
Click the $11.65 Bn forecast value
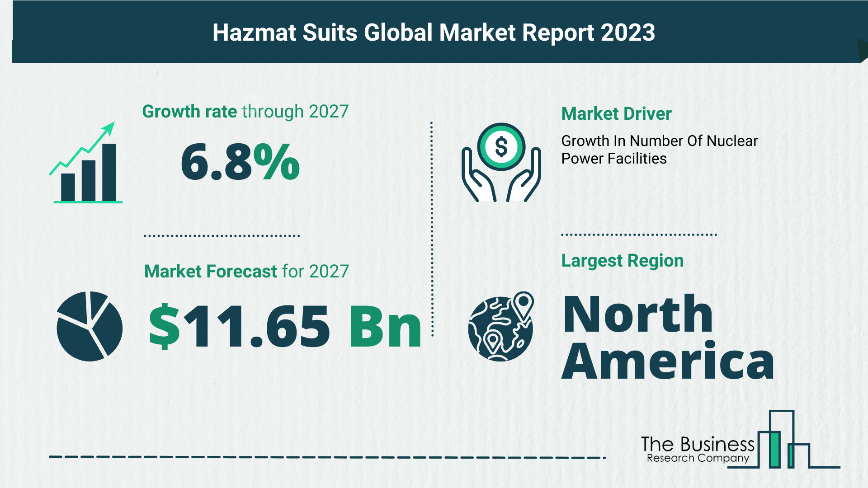(285, 326)
